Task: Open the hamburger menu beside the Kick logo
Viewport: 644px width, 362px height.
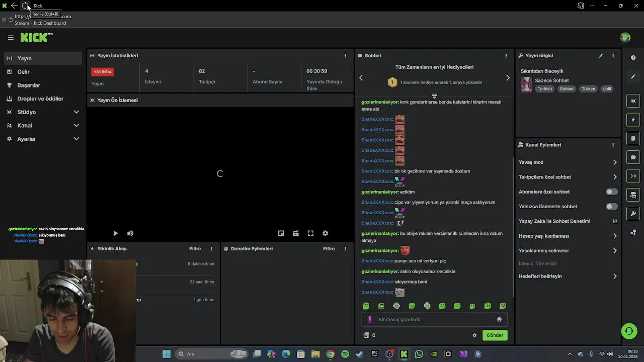Action: 11,38
